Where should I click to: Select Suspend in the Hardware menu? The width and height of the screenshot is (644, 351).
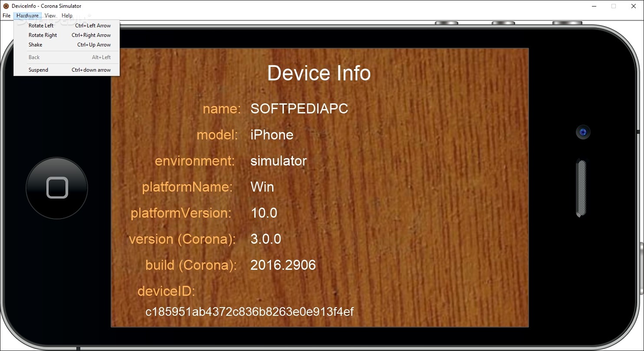coord(66,70)
